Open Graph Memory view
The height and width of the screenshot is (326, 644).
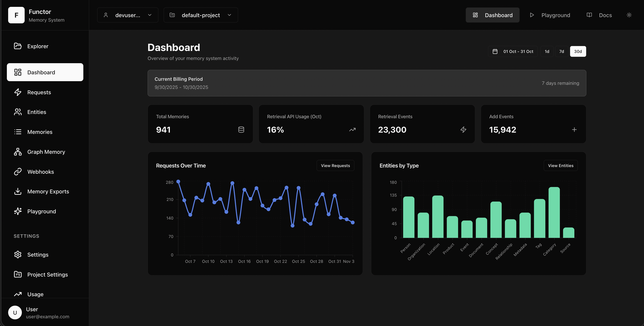coord(46,152)
